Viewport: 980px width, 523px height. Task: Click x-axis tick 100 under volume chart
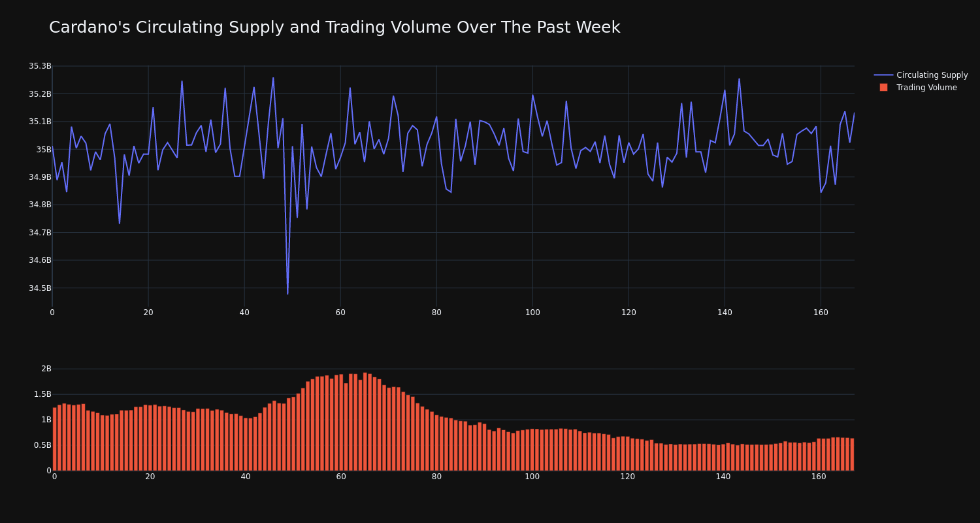[x=532, y=477]
